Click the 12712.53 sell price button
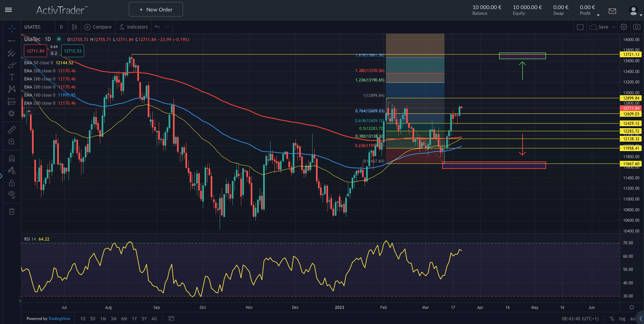The width and height of the screenshot is (644, 324). [72, 51]
